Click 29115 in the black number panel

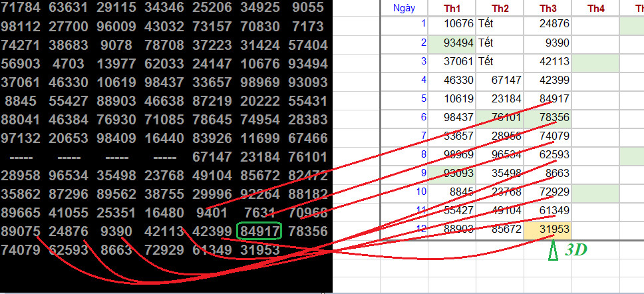click(116, 7)
